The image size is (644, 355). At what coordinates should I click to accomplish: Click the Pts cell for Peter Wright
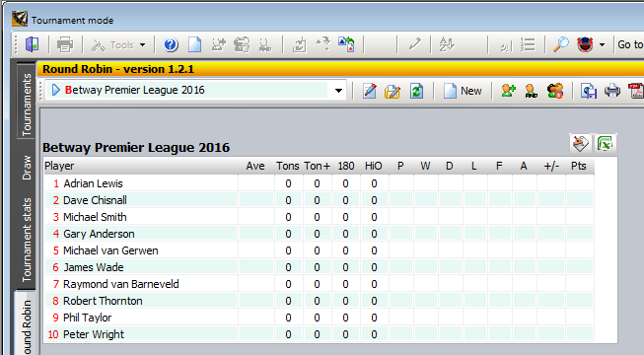[580, 334]
